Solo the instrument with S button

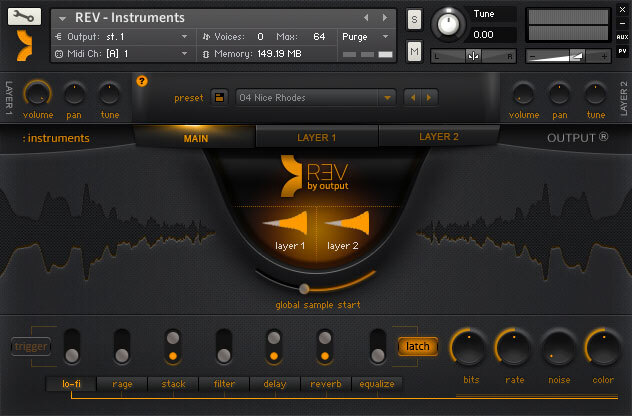pos(415,20)
